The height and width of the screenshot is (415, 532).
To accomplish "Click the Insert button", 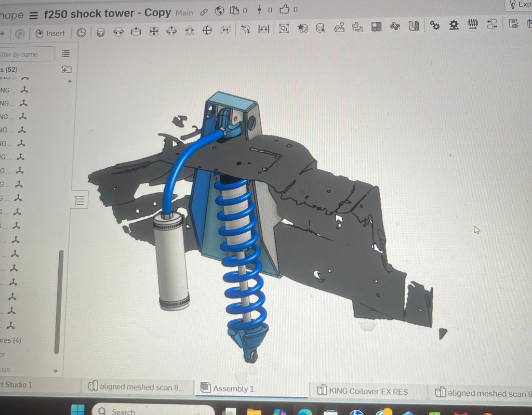I will pyautogui.click(x=50, y=33).
